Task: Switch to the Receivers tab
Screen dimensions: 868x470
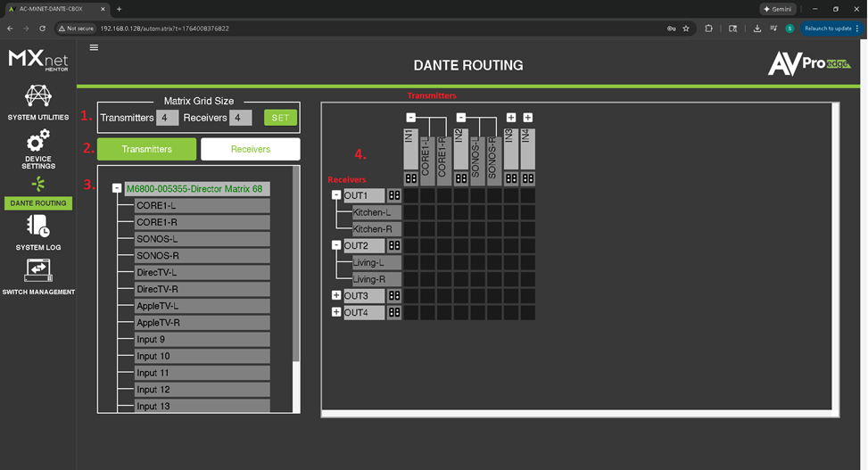Action: [x=251, y=149]
